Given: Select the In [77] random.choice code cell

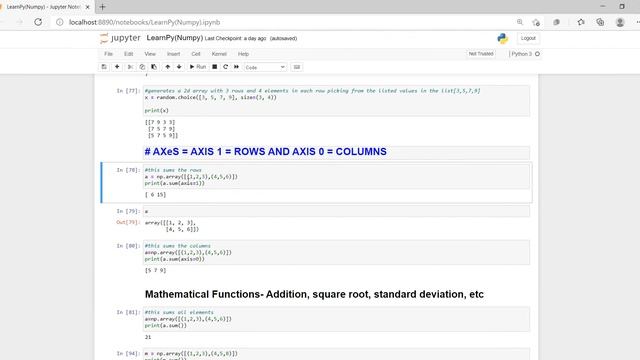Looking at the screenshot, I should tap(336, 100).
